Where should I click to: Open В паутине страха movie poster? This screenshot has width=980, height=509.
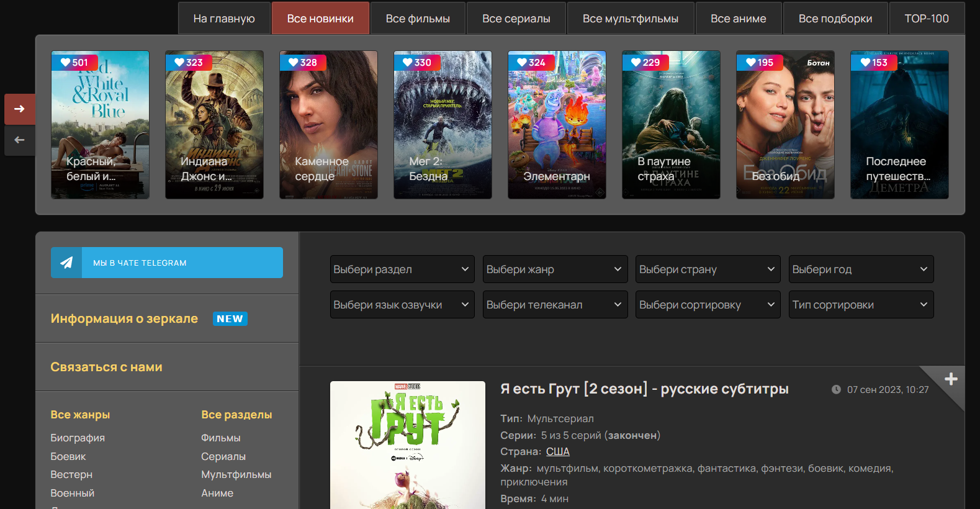(x=671, y=125)
